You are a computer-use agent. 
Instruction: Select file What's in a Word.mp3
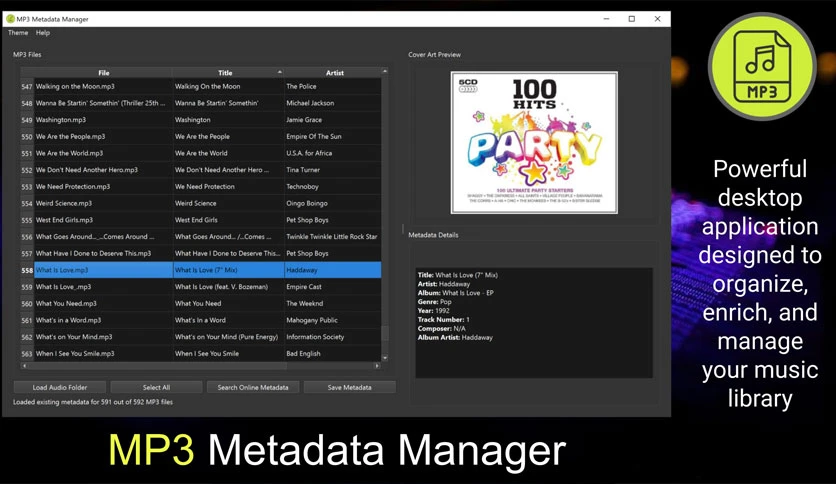[x=68, y=320]
